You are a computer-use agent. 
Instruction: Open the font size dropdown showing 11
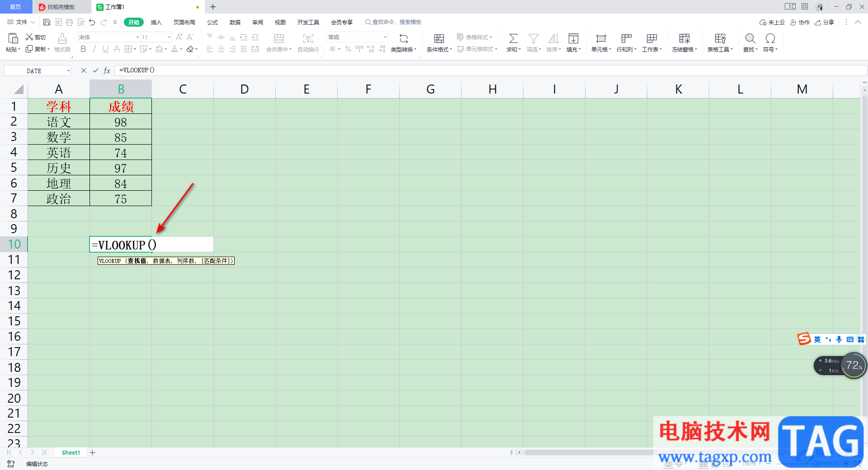point(169,37)
